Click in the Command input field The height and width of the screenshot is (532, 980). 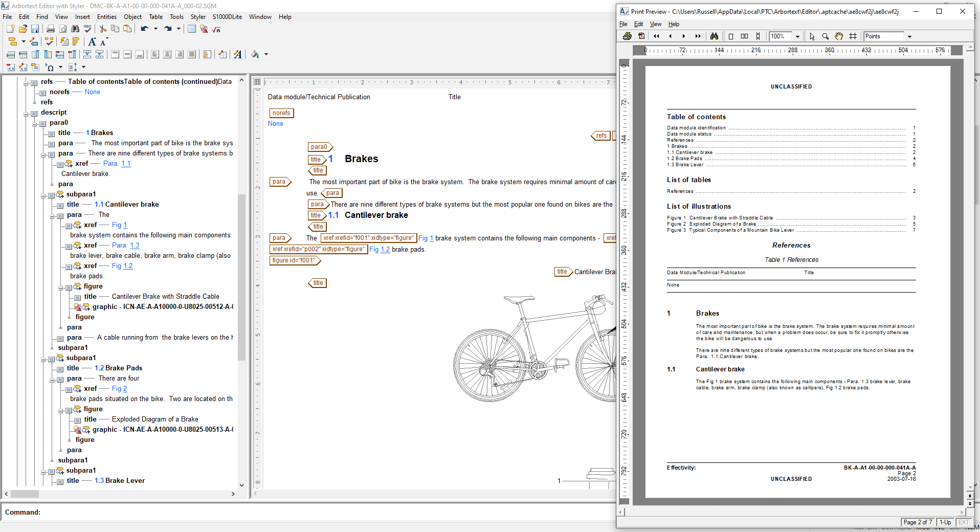[x=307, y=512]
